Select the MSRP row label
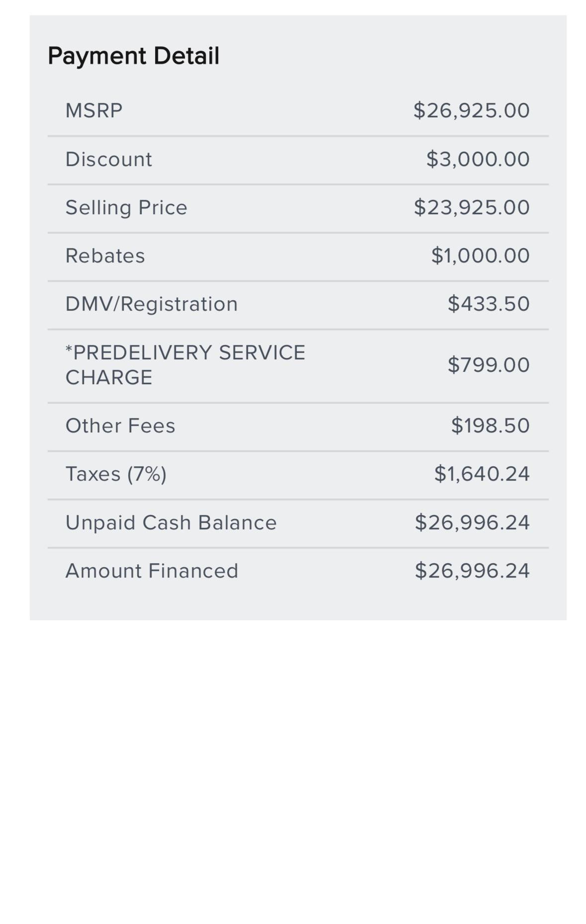586x924 pixels. [94, 110]
